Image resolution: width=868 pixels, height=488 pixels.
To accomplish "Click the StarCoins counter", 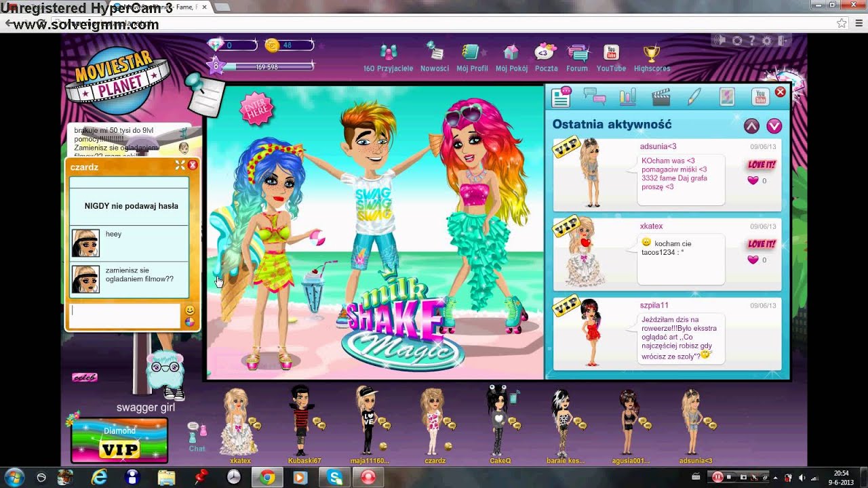I will pos(290,45).
